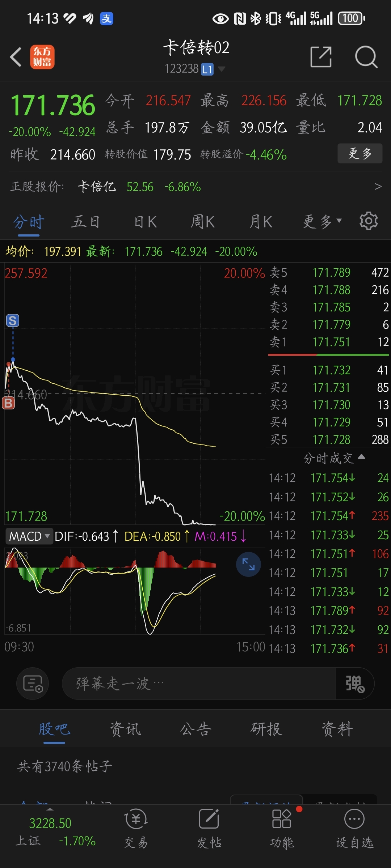Open the 功能 functions icon

click(x=282, y=828)
